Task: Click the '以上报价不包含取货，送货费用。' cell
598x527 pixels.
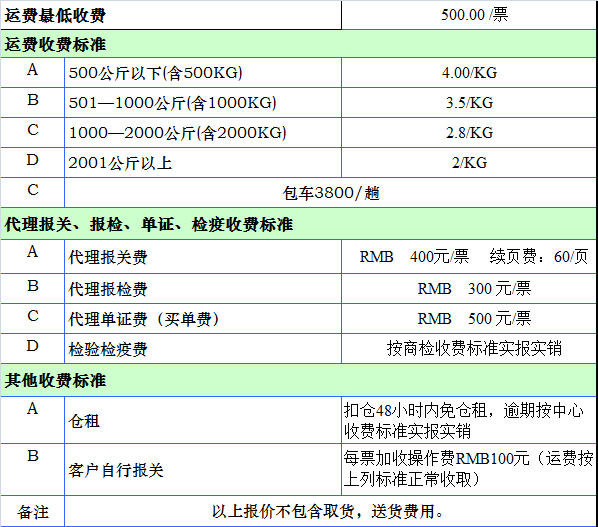Action: point(330,512)
